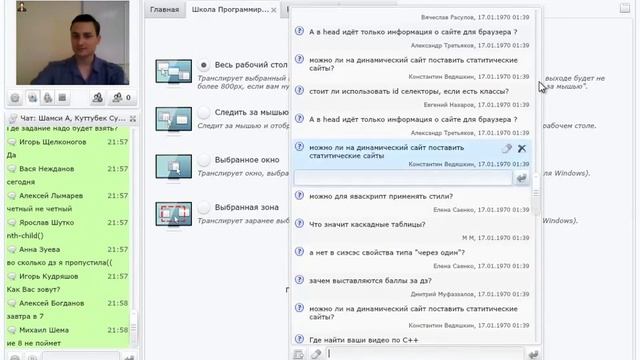This screenshot has height=360, width=640.
Task: Toggle the microphone button under the video
Action: [x=48, y=98]
